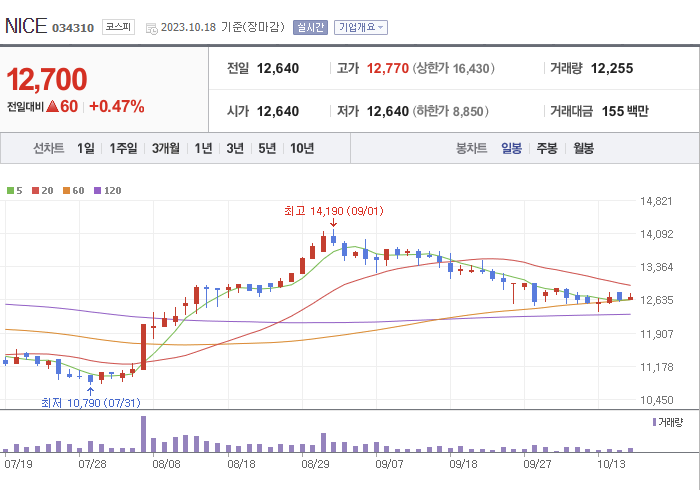Open the 기업개요 dropdown
The height and width of the screenshot is (490, 700).
coord(361,28)
